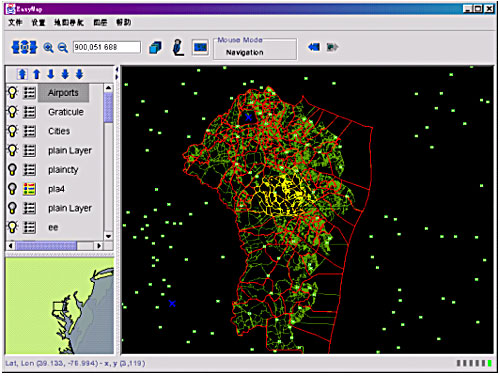Open the layers stack icon in toolbar
The image size is (500, 376).
coord(155,47)
